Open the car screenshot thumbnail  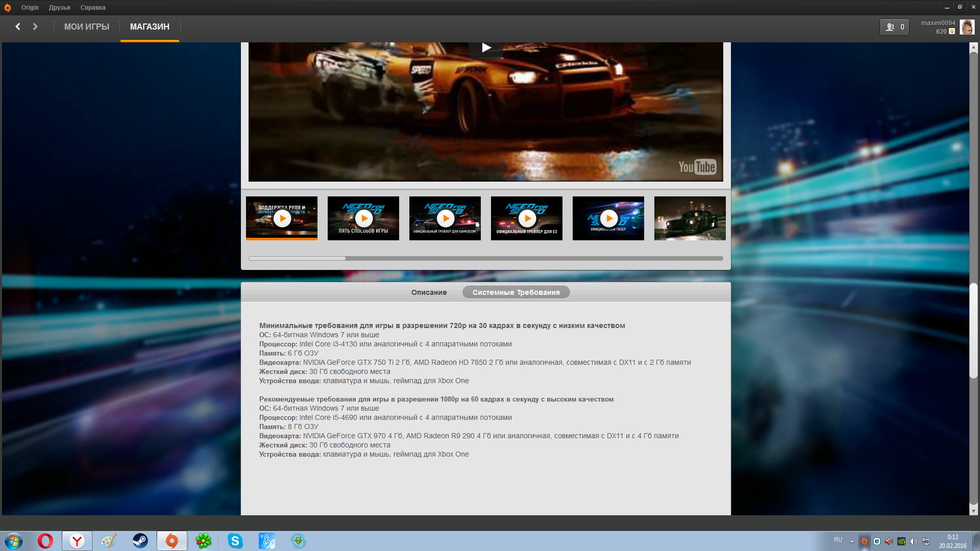point(690,218)
